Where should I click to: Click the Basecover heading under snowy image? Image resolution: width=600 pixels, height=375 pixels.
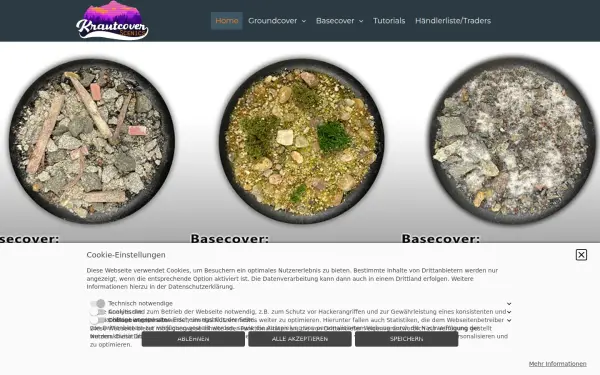pos(440,238)
